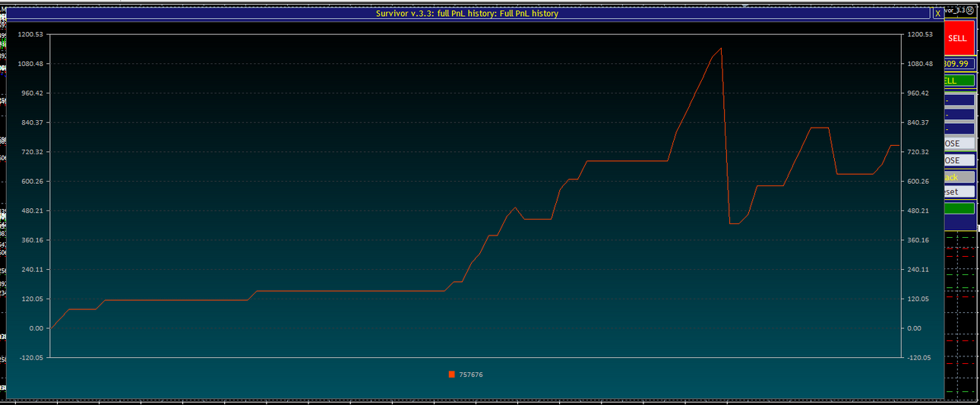Click the gray Back button

point(959,177)
